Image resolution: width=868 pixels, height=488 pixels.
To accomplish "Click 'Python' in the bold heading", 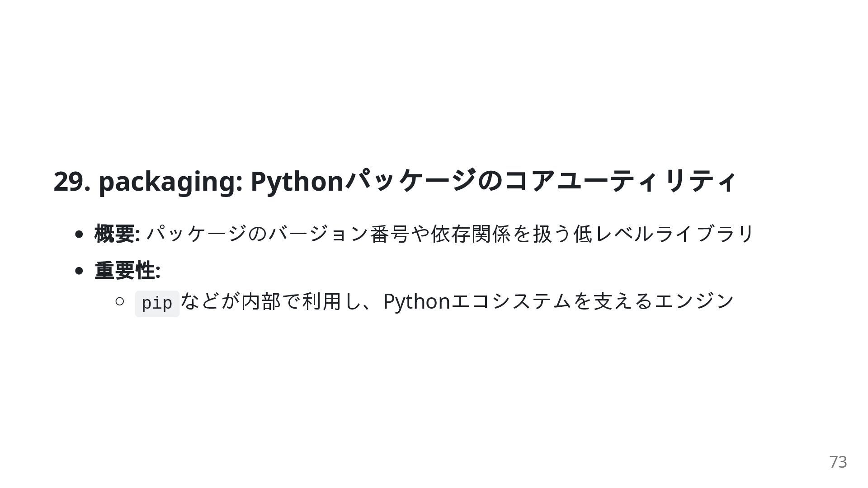I will click(x=297, y=182).
